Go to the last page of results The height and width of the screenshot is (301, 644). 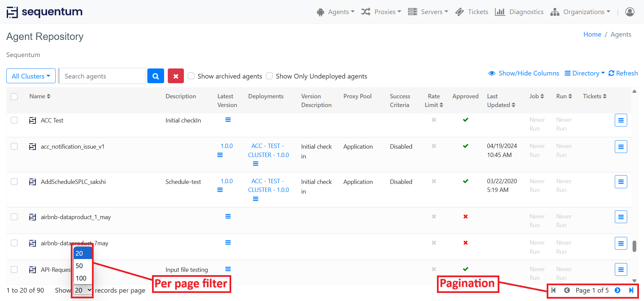pyautogui.click(x=631, y=290)
